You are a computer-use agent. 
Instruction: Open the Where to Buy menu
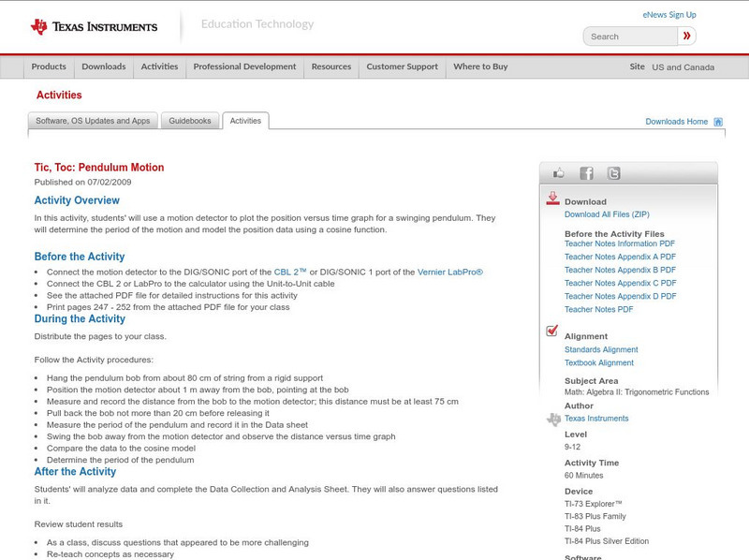(x=480, y=66)
